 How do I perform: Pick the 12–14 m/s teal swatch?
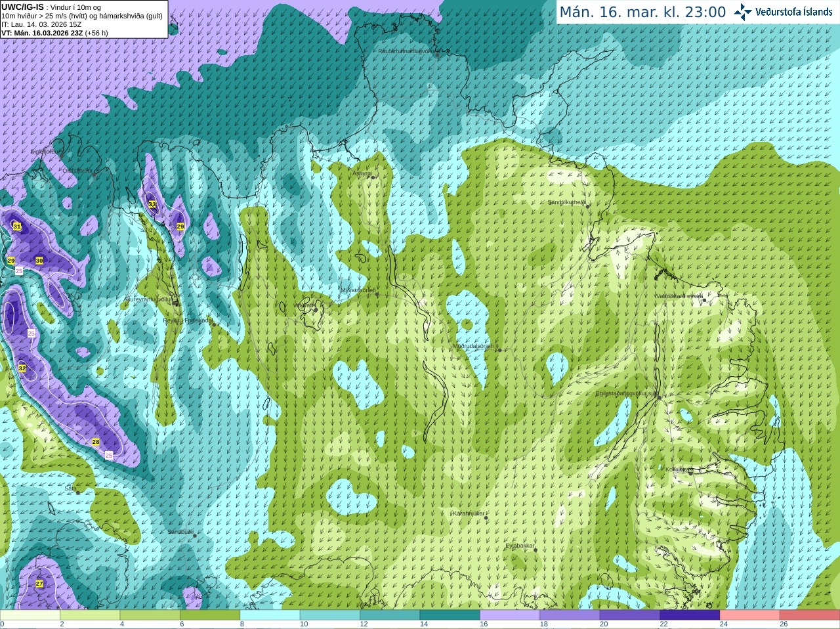click(390, 615)
